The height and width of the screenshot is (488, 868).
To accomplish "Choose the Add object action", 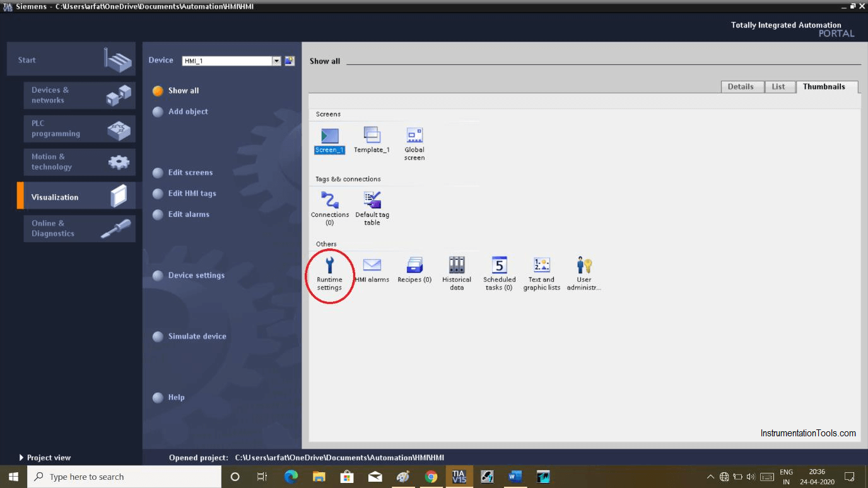I will click(180, 112).
